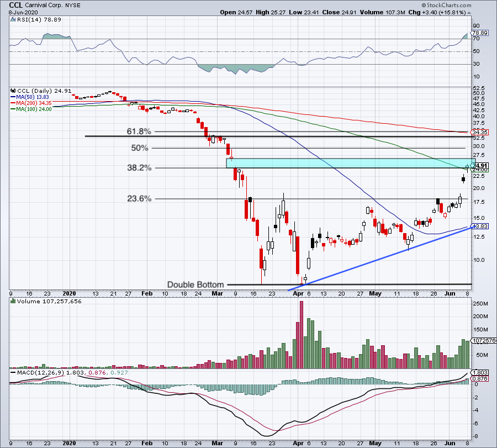Click the tallest volume bar in early April
497x448 pixels.
click(302, 335)
